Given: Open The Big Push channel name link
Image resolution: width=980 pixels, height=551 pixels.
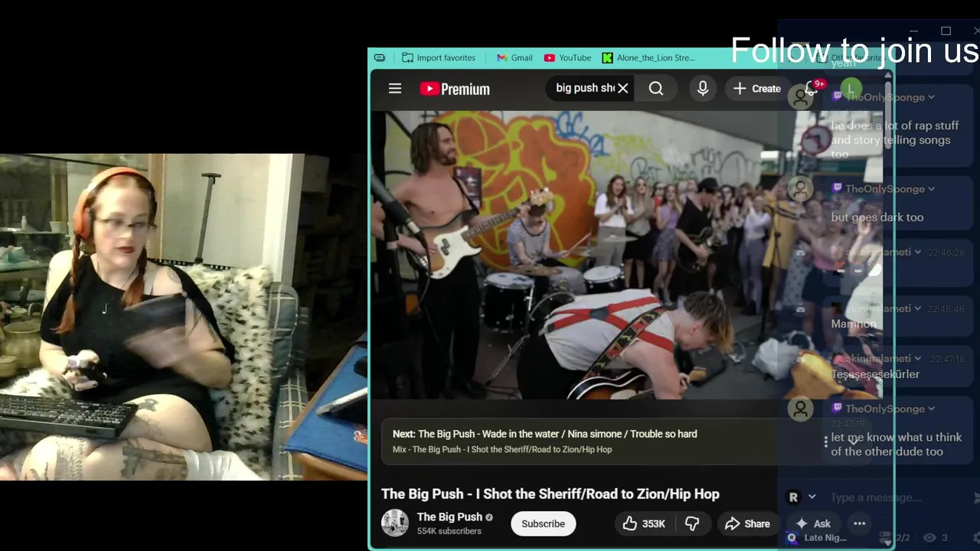Looking at the screenshot, I should (449, 517).
